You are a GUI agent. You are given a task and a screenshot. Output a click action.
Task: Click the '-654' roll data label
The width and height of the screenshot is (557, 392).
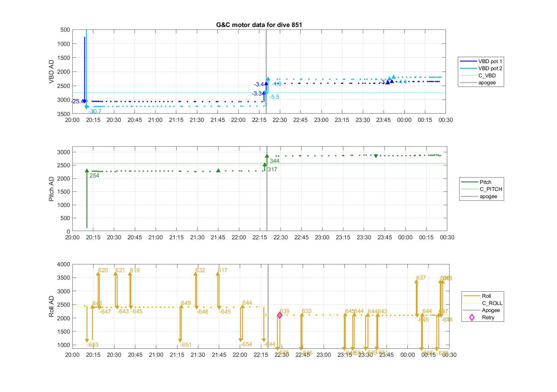(x=246, y=344)
